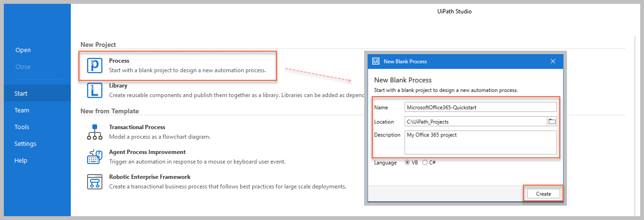Screen dimensions: 644x220
Task: Select VB language radio button
Action: [x=408, y=163]
